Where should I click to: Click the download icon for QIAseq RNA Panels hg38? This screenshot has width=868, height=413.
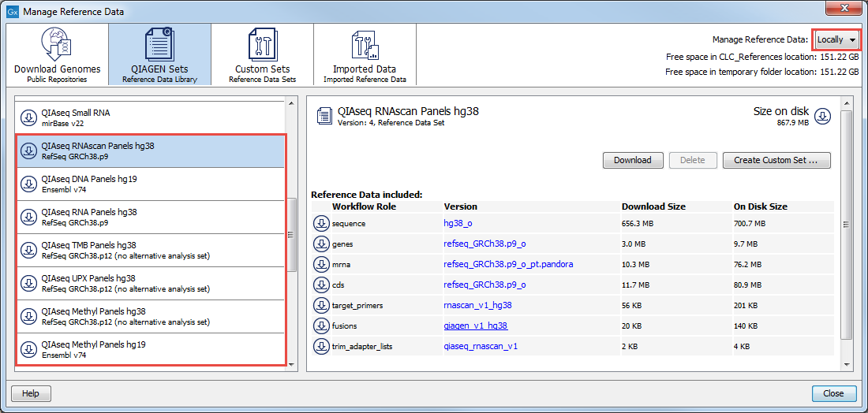pos(28,217)
